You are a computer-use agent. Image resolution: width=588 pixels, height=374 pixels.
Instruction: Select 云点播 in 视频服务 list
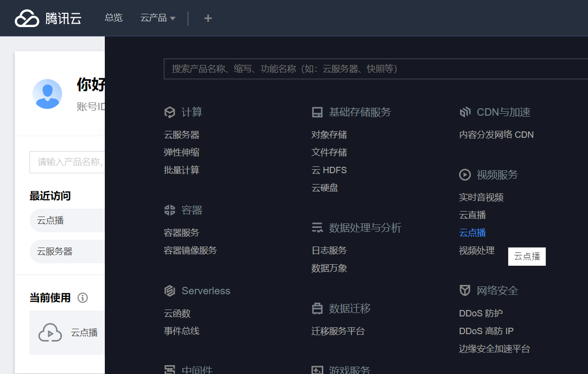(x=472, y=233)
